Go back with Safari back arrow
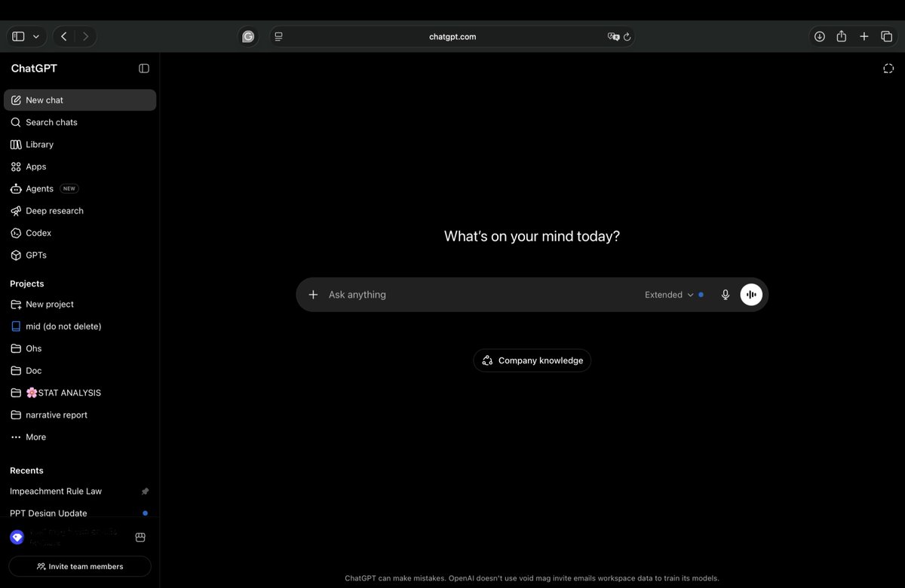Screen dimensions: 905x588 click(x=64, y=36)
